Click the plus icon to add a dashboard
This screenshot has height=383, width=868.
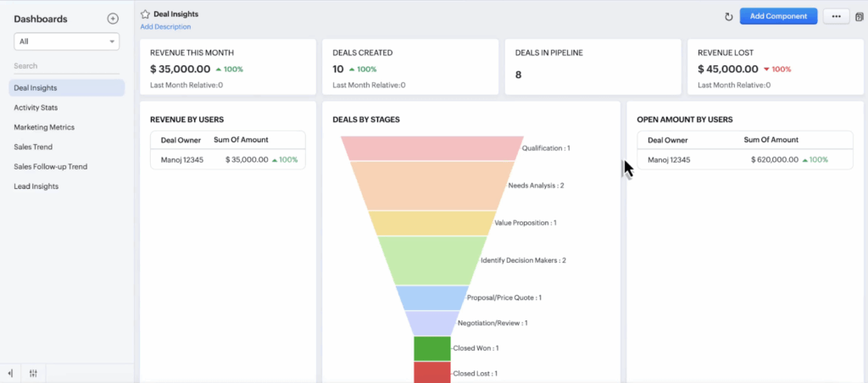point(113,19)
